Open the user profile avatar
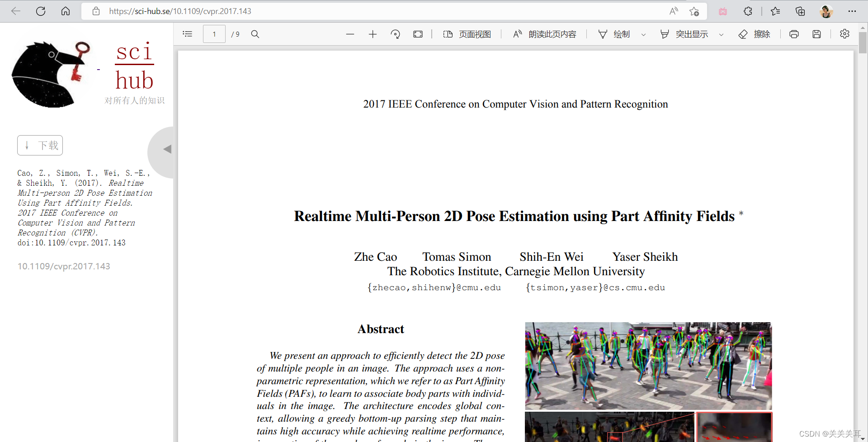Screen dimensions: 868x442 pos(826,11)
